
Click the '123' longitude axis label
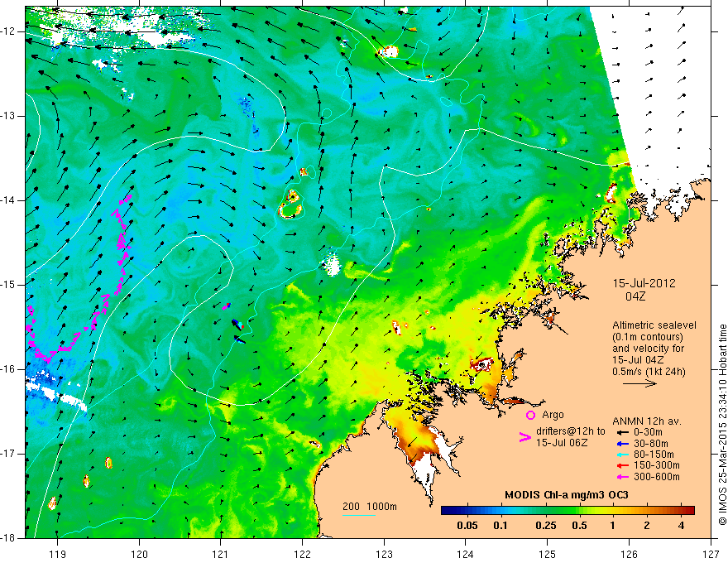tap(384, 554)
